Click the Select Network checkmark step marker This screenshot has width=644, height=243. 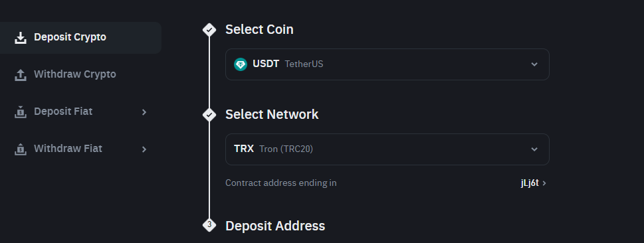(x=209, y=114)
